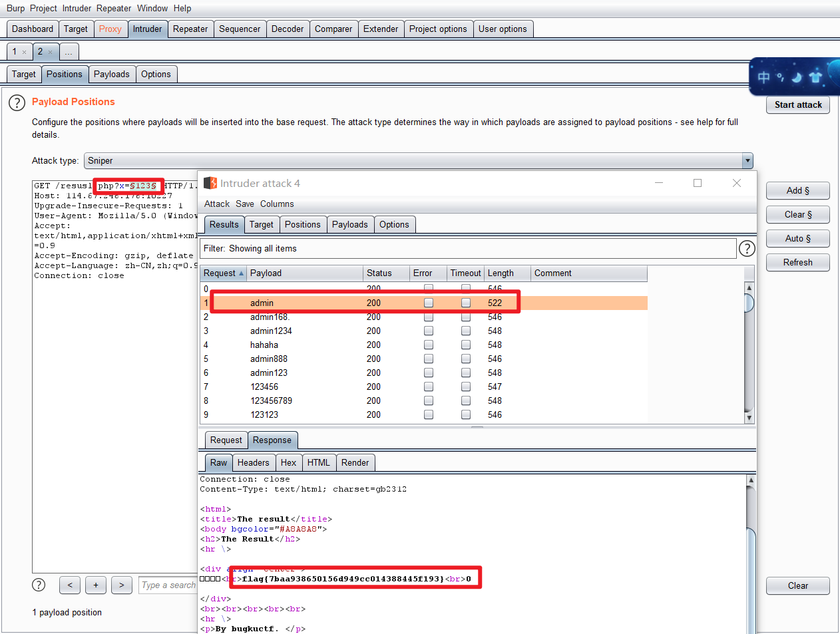Open the Payloads tab in main Intruder window

[112, 75]
